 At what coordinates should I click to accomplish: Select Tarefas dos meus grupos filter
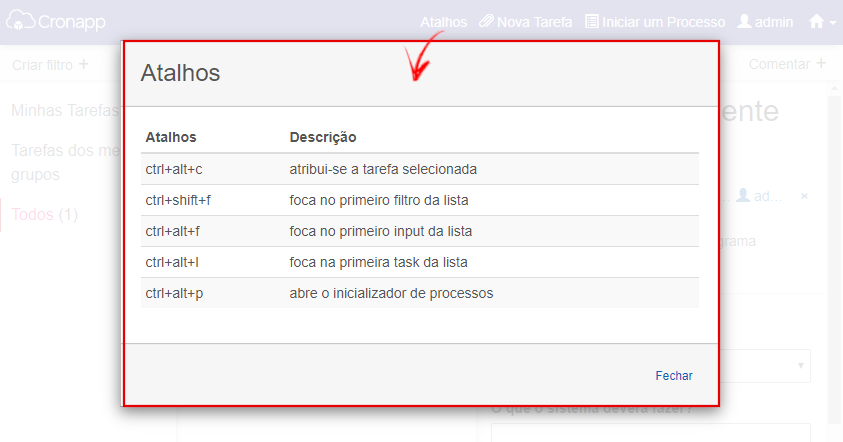[x=66, y=162]
